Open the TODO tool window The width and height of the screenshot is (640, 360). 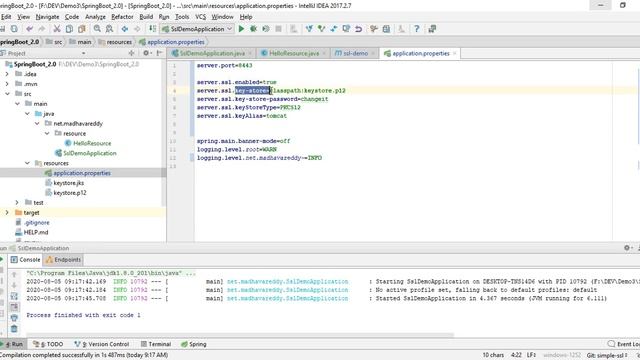click(x=48, y=344)
